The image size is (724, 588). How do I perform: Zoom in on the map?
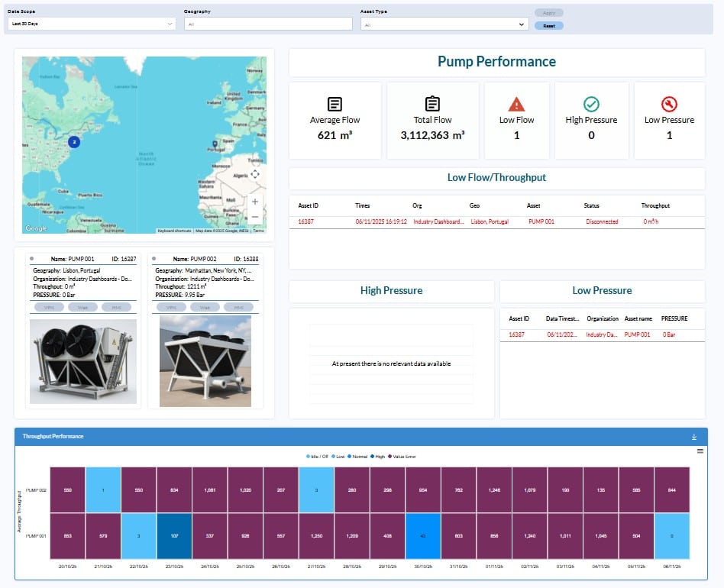[x=255, y=202]
